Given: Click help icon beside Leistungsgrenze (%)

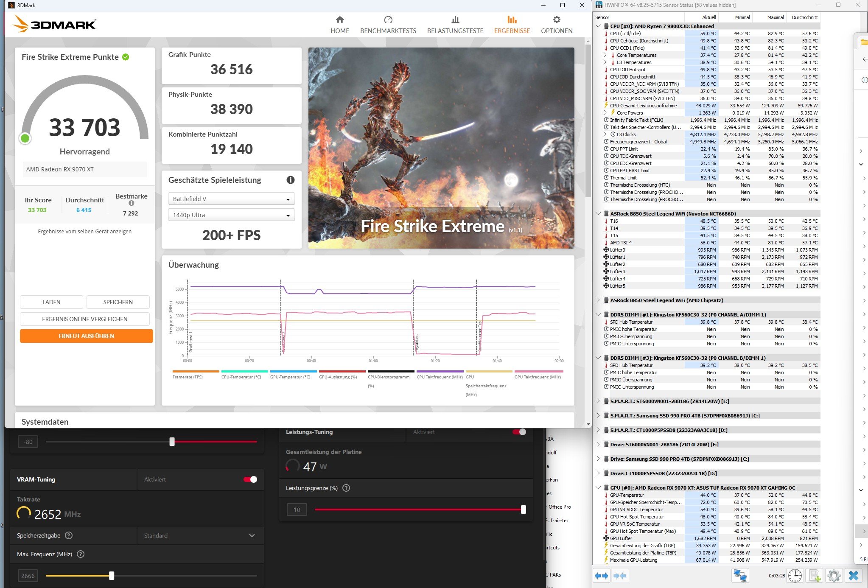Looking at the screenshot, I should coord(346,488).
